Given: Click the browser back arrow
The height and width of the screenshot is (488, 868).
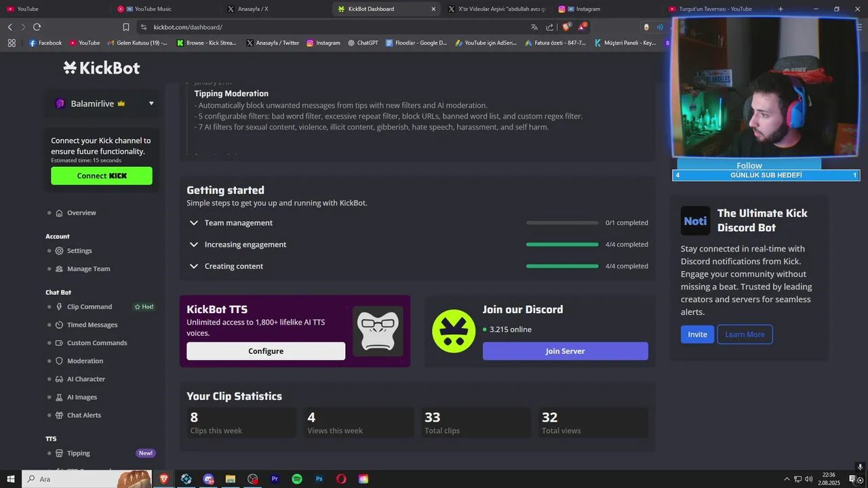Looking at the screenshot, I should [x=9, y=27].
